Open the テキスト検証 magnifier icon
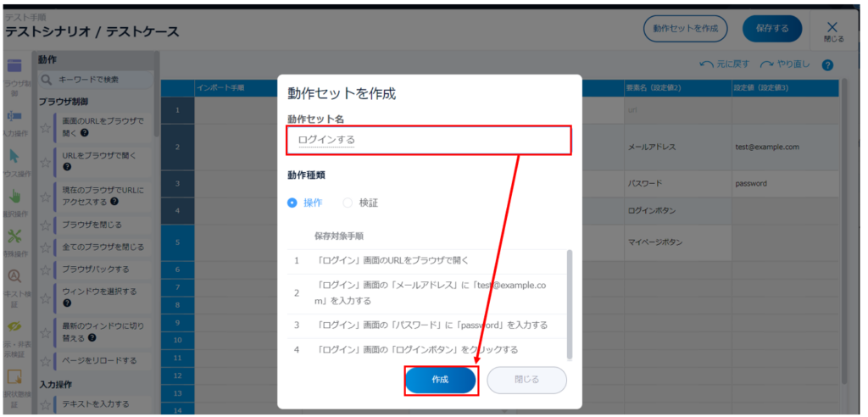 14,275
